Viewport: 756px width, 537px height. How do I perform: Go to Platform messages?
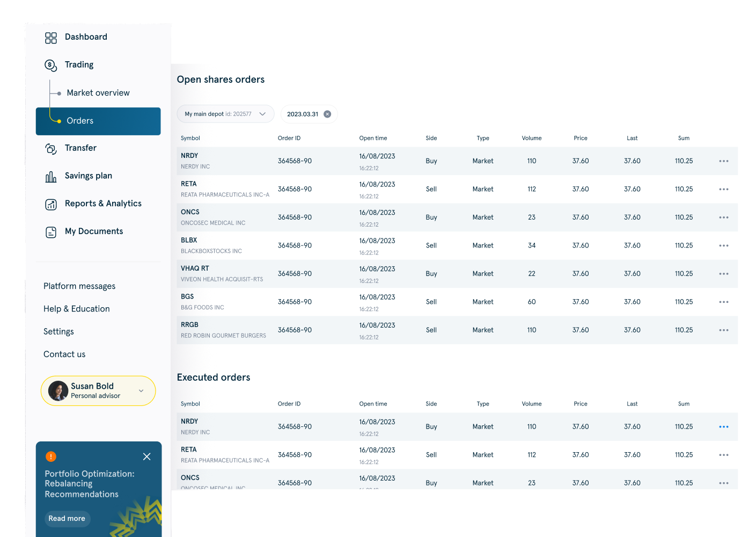click(79, 286)
